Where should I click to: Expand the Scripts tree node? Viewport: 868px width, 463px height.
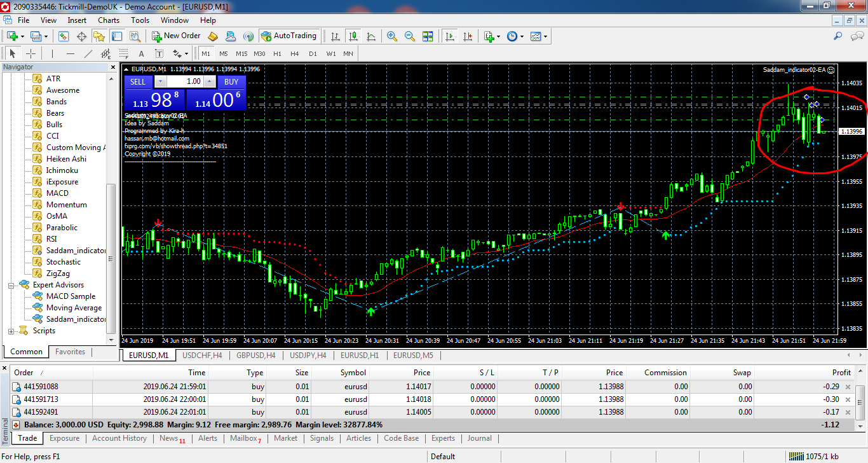(11, 331)
